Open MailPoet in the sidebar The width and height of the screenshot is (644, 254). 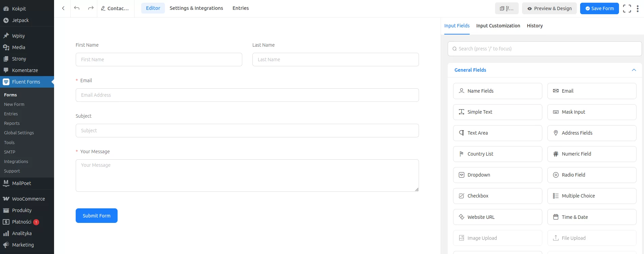pos(27,183)
